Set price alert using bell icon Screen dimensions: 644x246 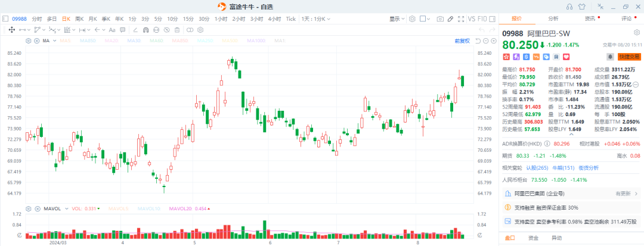pos(611,57)
